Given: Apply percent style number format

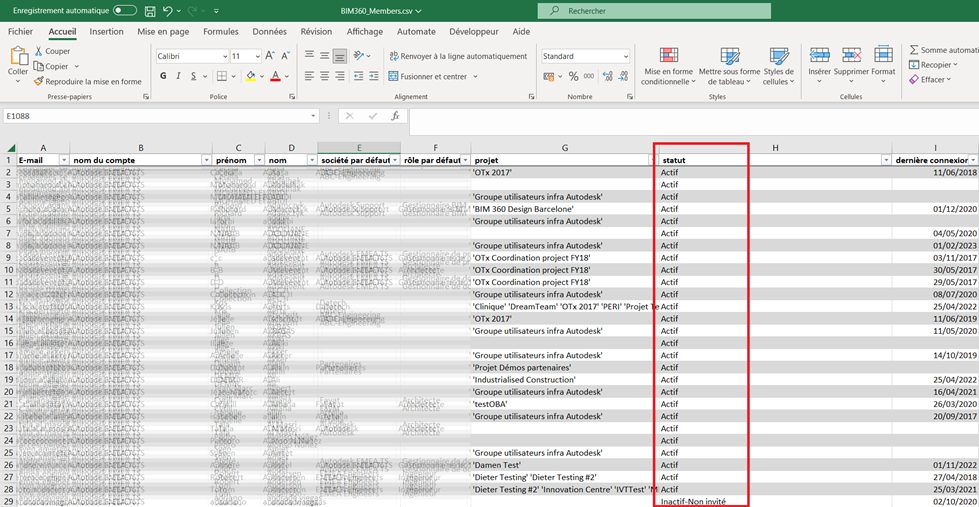Looking at the screenshot, I should pos(574,76).
